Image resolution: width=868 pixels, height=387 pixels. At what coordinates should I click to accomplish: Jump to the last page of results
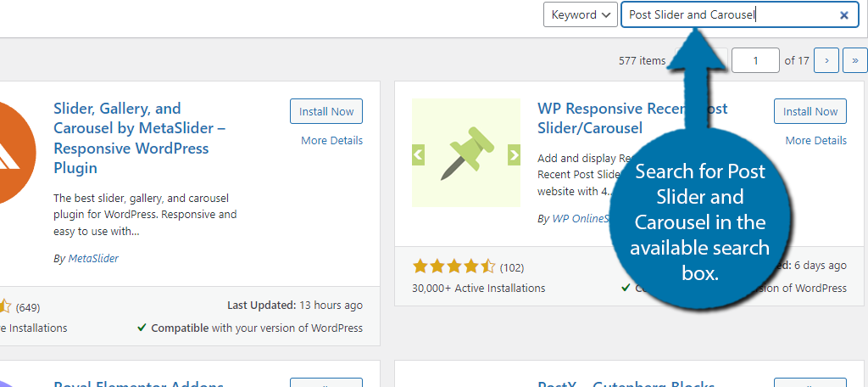coord(854,60)
